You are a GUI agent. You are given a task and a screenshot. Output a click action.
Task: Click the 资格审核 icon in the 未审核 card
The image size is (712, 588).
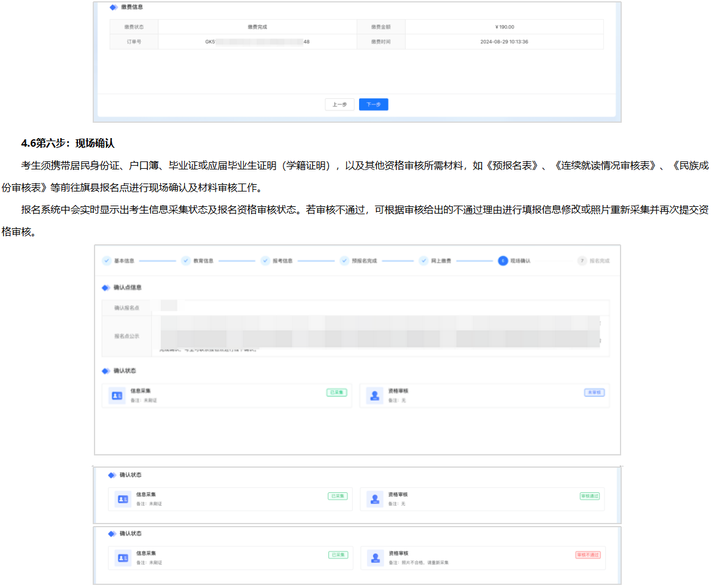coord(374,395)
